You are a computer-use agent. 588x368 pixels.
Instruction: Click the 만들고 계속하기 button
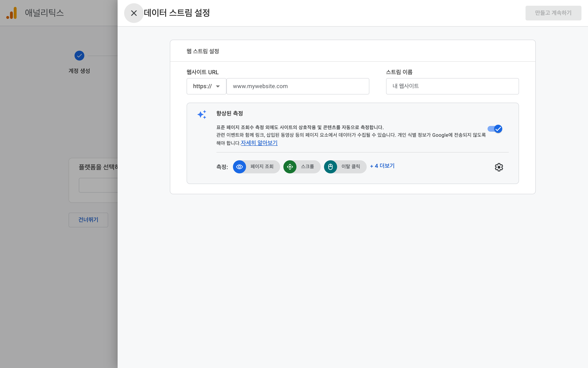(553, 13)
